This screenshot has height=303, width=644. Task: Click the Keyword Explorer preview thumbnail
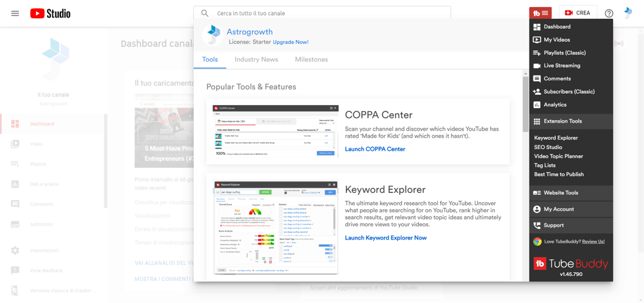click(x=275, y=228)
